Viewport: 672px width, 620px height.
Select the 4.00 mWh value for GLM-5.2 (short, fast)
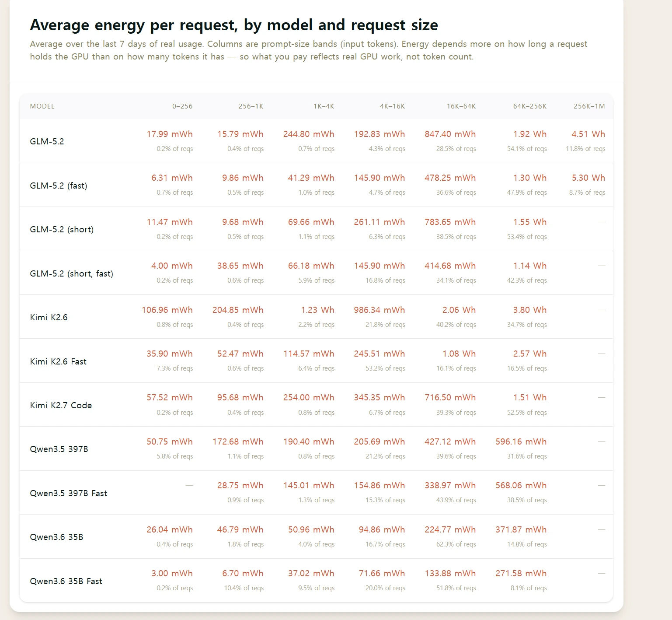[172, 266]
